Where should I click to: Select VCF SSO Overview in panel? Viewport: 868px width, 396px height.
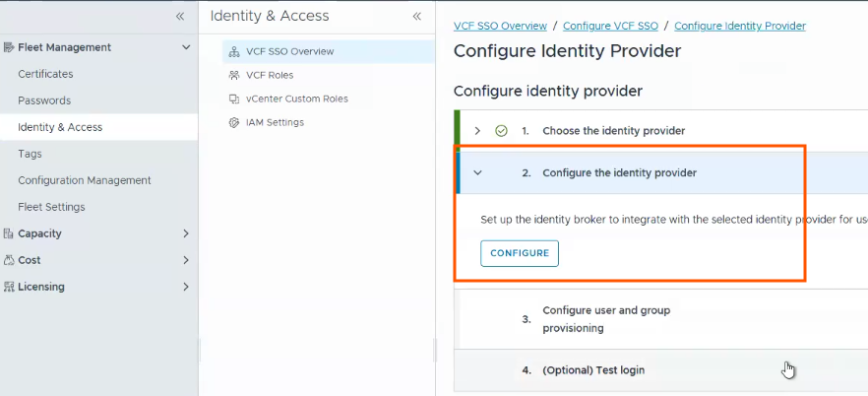click(x=329, y=52)
